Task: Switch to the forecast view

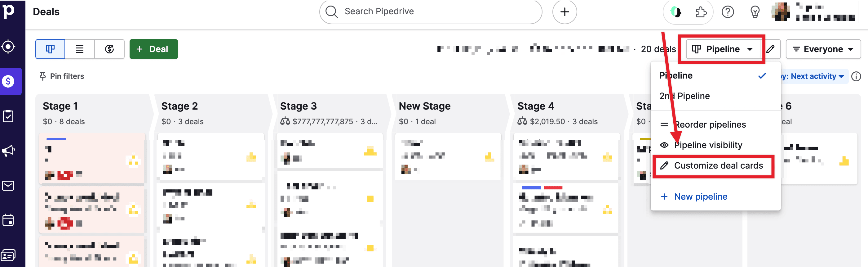Action: 109,49
